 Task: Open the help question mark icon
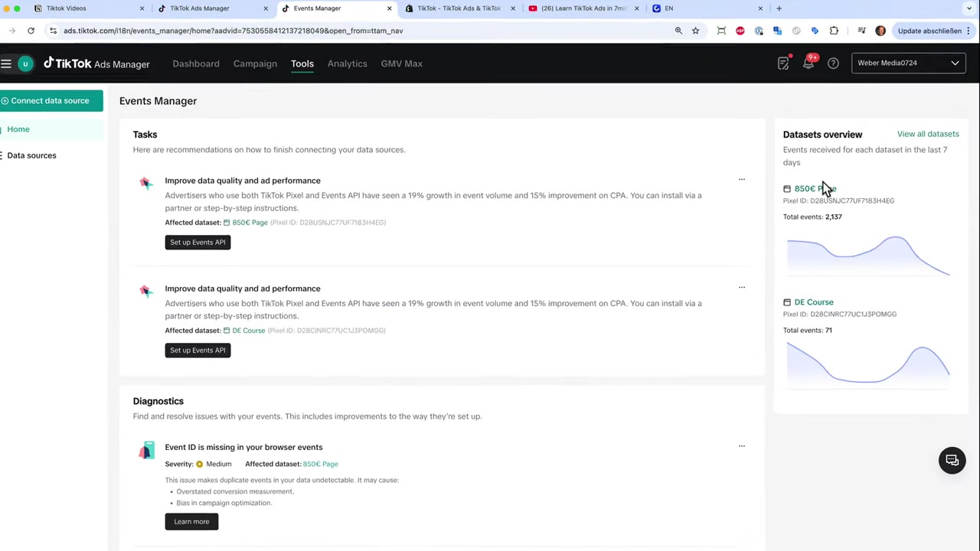click(x=833, y=64)
